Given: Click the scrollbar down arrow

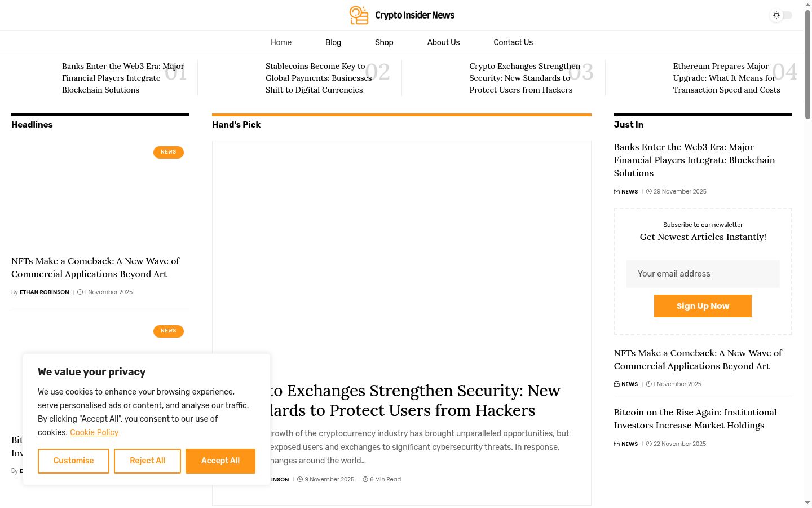Looking at the screenshot, I should (x=807, y=502).
